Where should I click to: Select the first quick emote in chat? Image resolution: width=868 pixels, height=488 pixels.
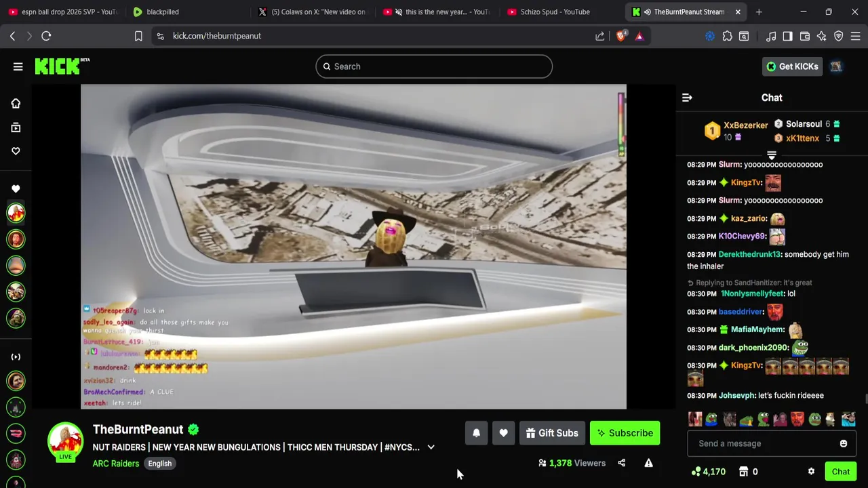(x=695, y=420)
